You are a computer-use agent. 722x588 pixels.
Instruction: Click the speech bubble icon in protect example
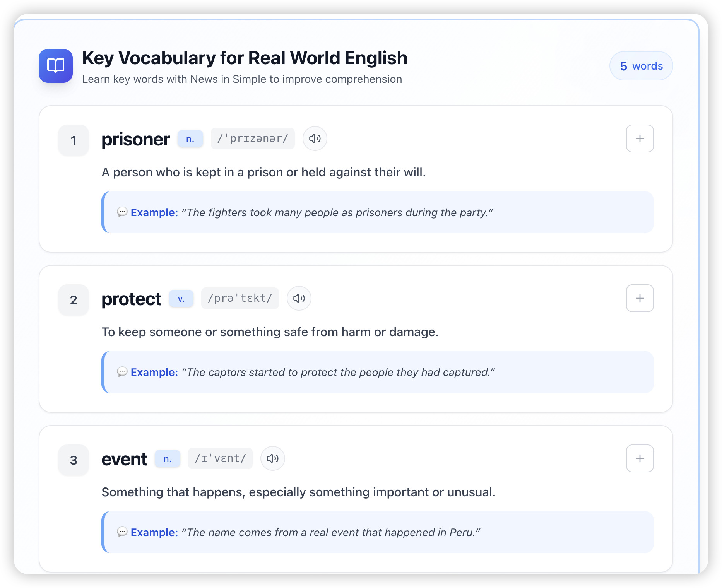pyautogui.click(x=122, y=372)
